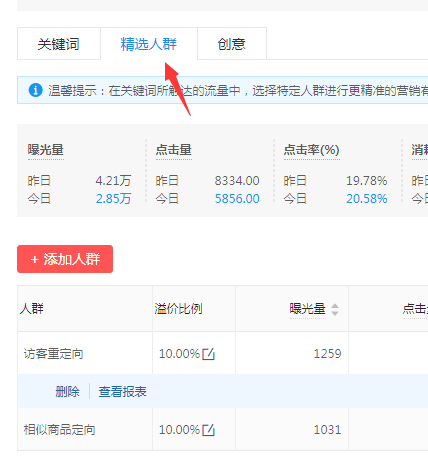The height and width of the screenshot is (465, 428).
Task: Delete the 访客重定向 audience via 删除
Action: [68, 391]
